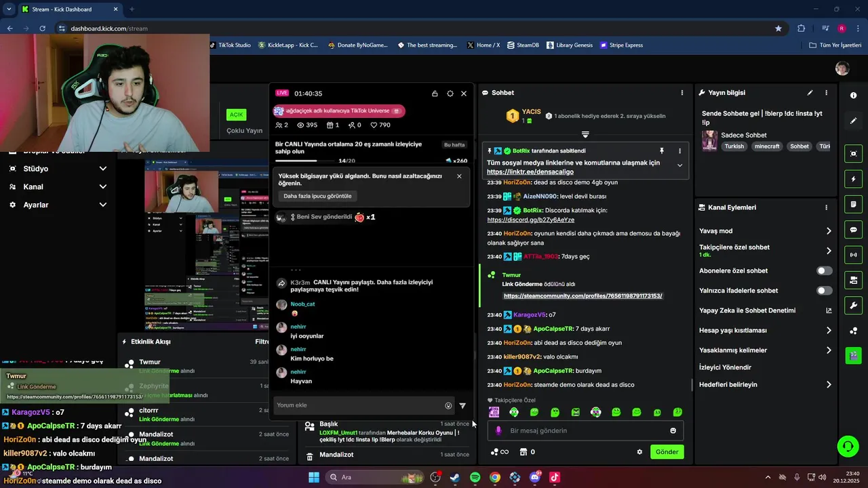Toggle wrench widget in right sidebar
Screen dimensions: 868x488
point(854,305)
